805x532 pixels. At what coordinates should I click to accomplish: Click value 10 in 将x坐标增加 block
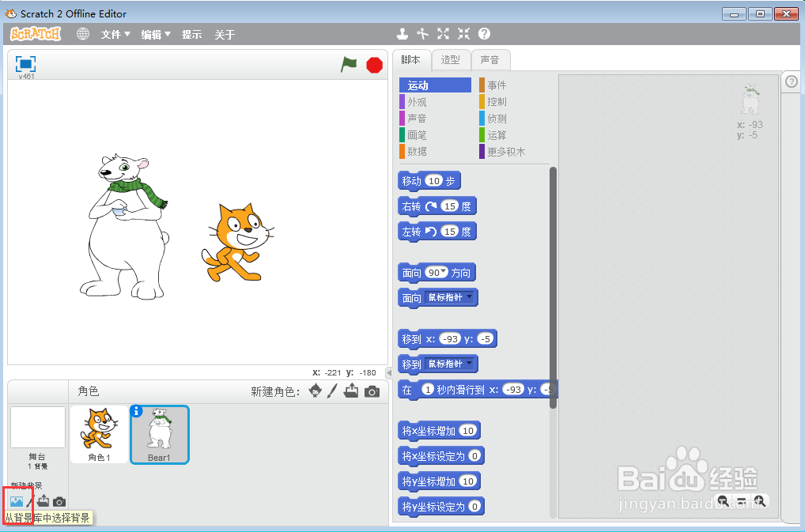pos(467,431)
